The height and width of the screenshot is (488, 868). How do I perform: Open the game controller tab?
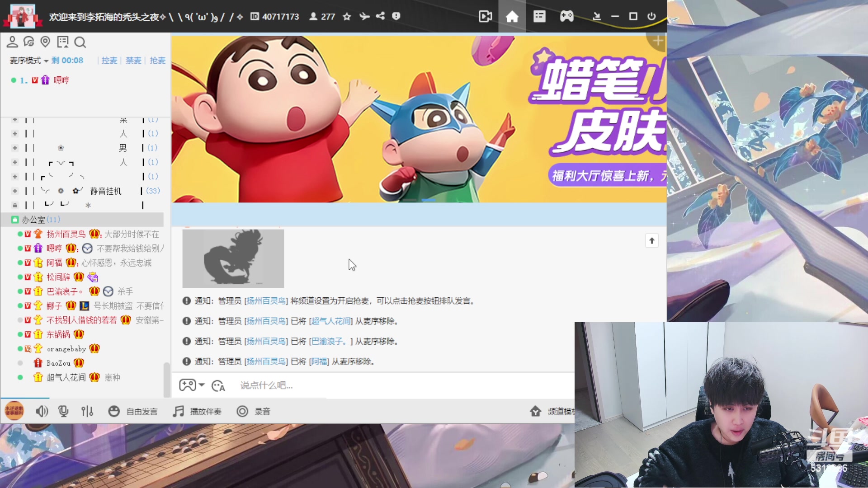566,17
